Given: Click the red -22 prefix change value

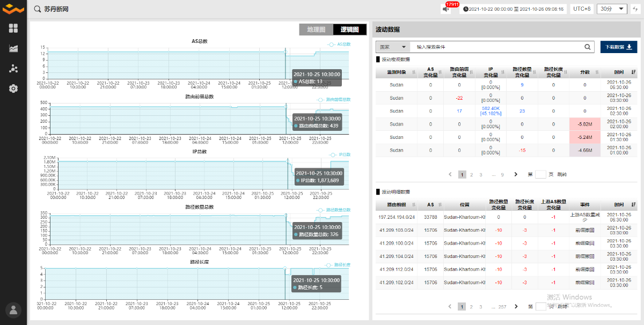Looking at the screenshot, I should (x=459, y=98).
